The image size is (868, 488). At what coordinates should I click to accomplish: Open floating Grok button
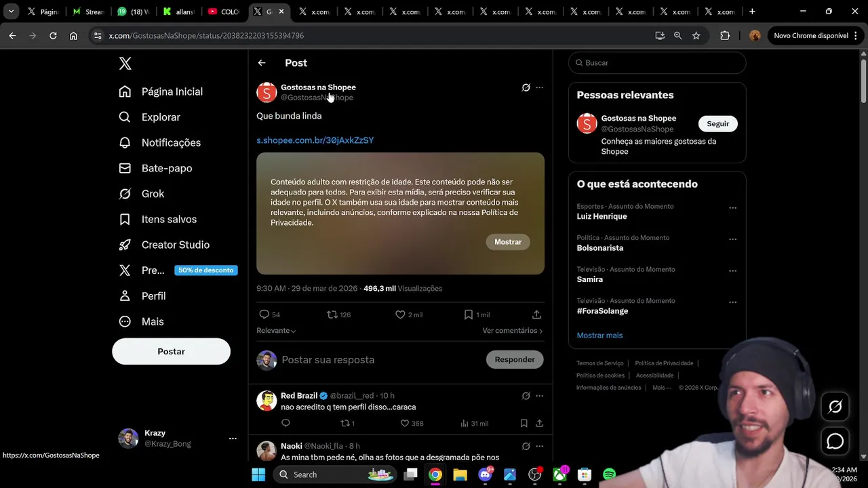coord(835,407)
